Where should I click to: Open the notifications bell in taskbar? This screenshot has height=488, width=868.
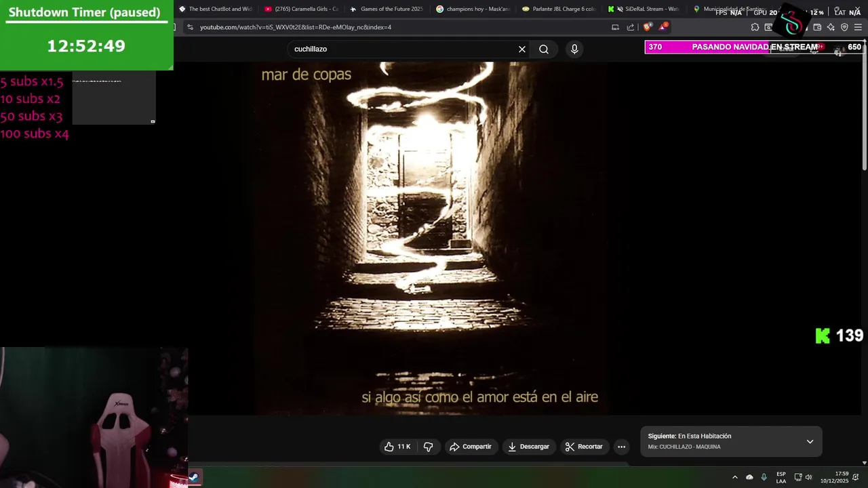coord(856,477)
